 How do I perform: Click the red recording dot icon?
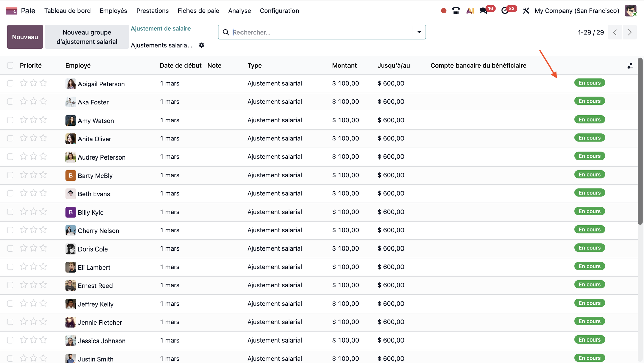point(444,11)
